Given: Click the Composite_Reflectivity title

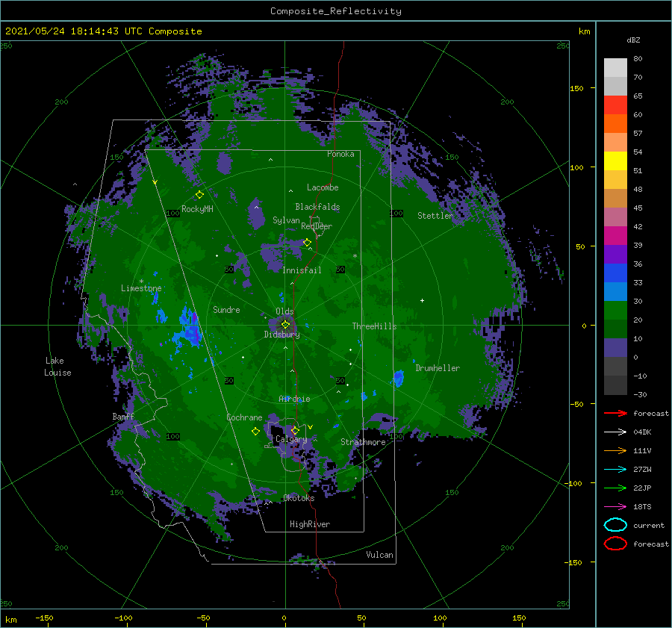Looking at the screenshot, I should point(336,11).
